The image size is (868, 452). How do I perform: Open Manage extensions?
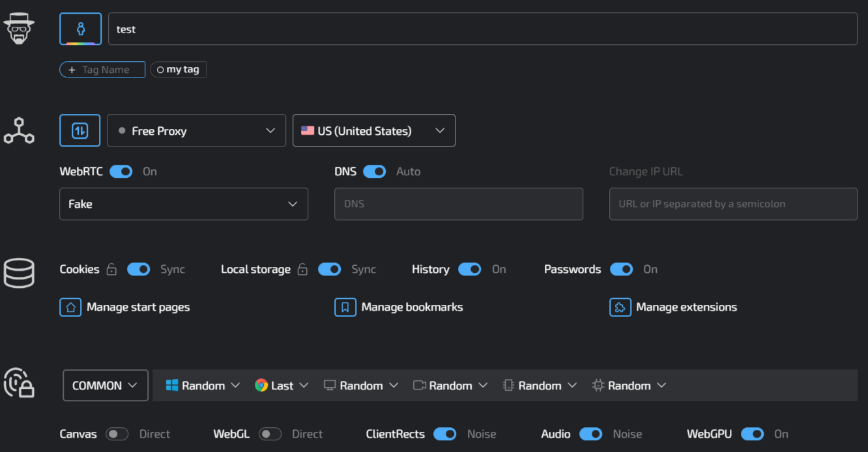(673, 307)
